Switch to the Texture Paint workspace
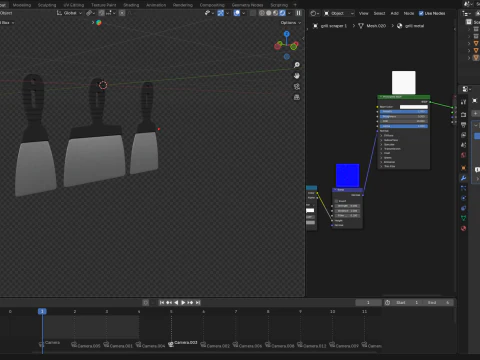The image size is (480, 360). 104,5
